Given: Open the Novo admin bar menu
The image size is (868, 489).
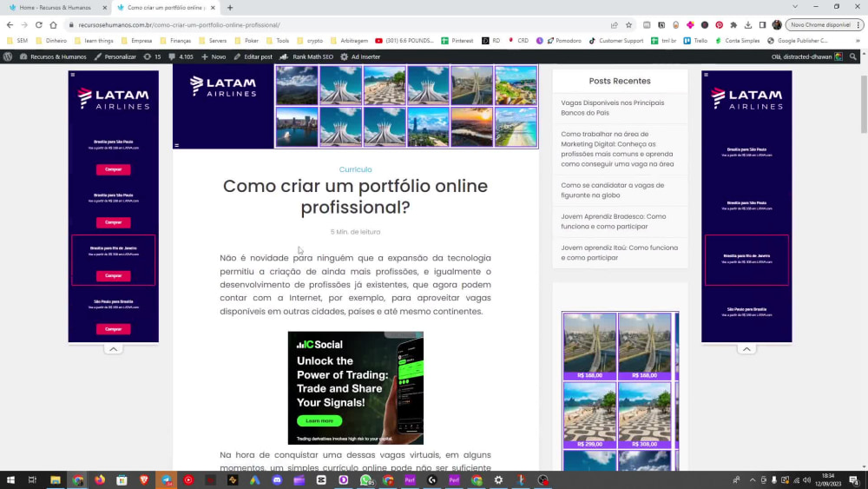Looking at the screenshot, I should pos(214,56).
